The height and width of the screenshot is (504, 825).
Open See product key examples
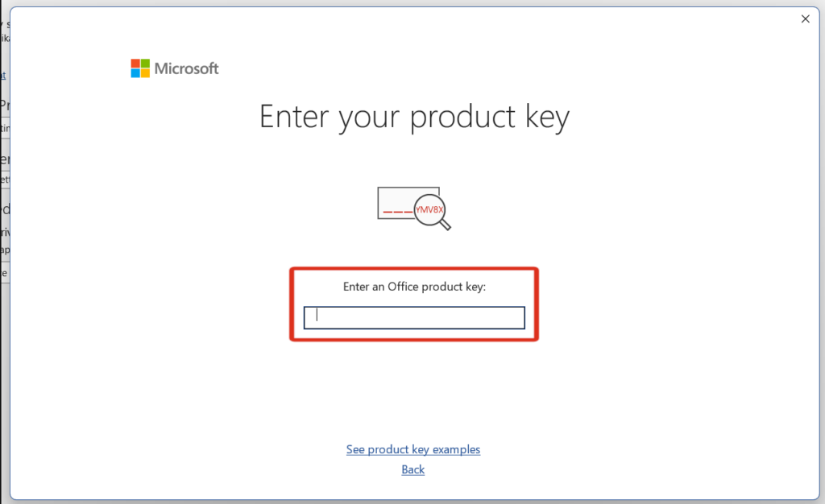pos(413,449)
